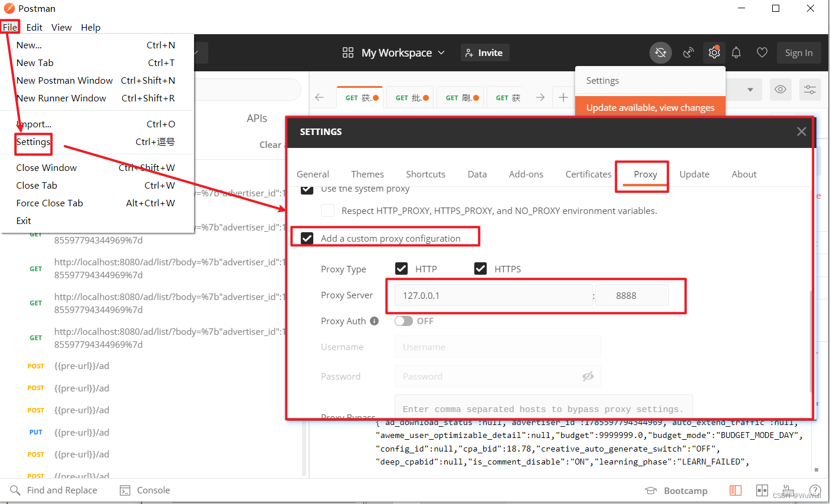Turn on the Proxy Auth toggle
Image resolution: width=830 pixels, height=504 pixels.
pos(403,321)
